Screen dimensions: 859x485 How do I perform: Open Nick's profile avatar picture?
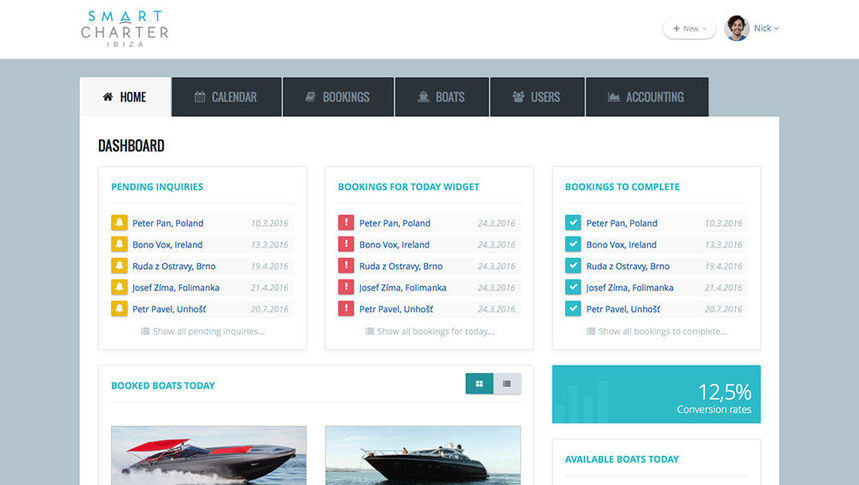tap(737, 28)
